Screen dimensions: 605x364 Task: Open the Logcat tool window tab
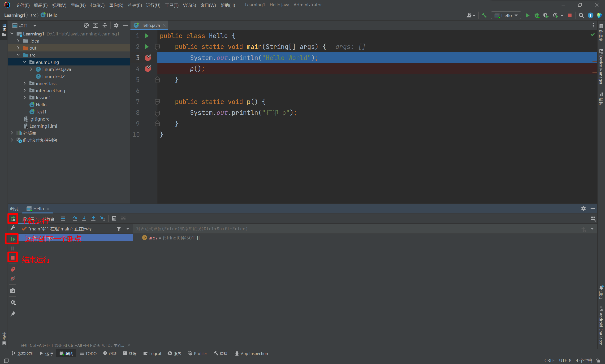(x=152, y=353)
